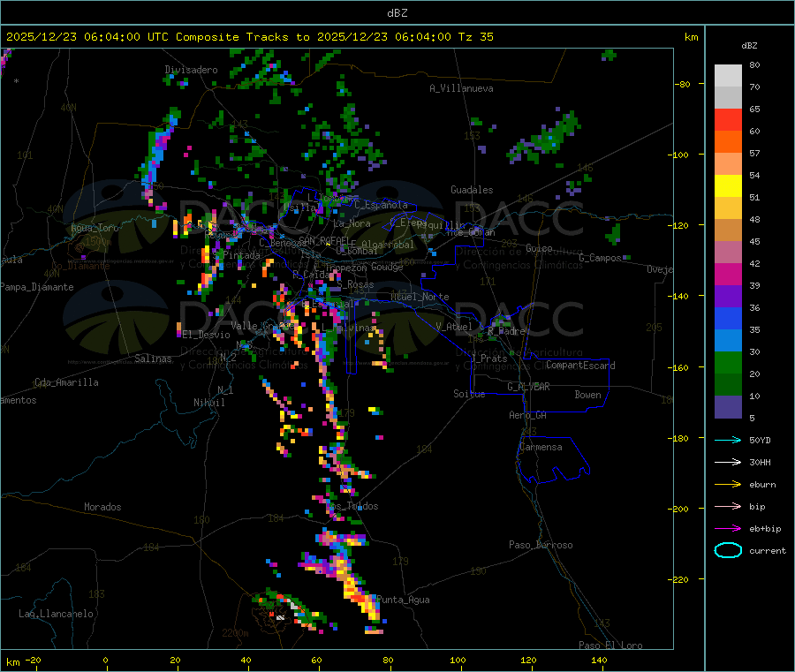Screen dimensions: 795x672
Task: Click the CompantEscard map label
Action: [x=580, y=366]
